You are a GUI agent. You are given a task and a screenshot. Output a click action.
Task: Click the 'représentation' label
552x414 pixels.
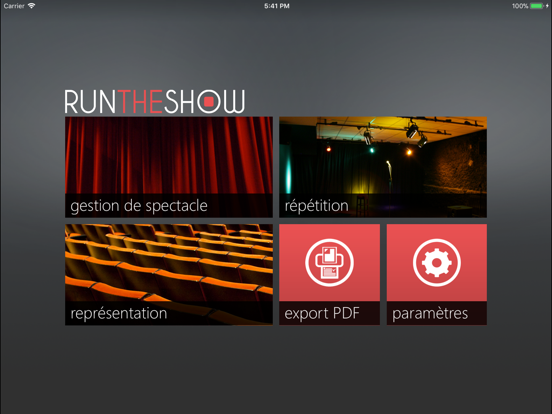coord(119,314)
